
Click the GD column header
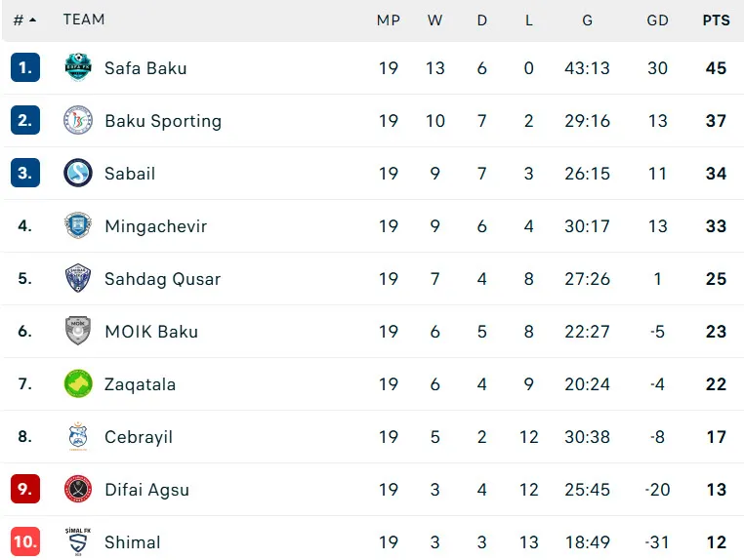point(657,20)
